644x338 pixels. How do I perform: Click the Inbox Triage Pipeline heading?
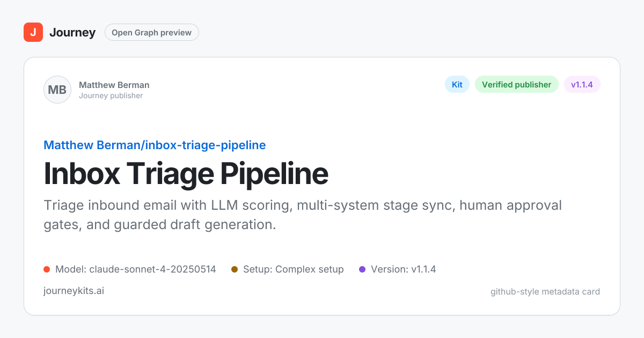click(x=186, y=173)
